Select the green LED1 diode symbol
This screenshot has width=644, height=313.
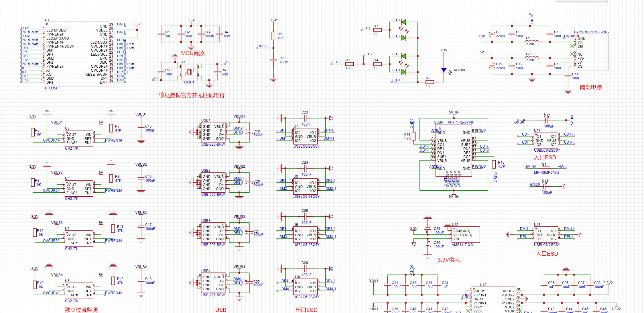click(x=403, y=22)
